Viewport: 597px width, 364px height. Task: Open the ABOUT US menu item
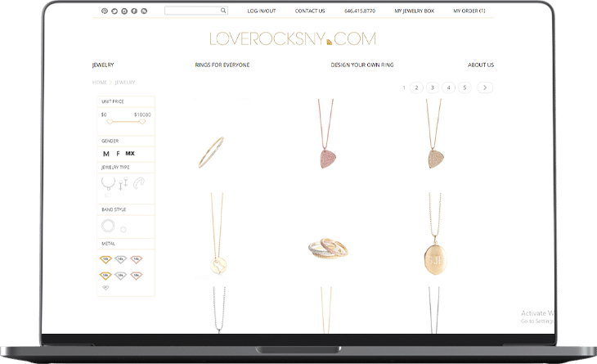tap(481, 65)
